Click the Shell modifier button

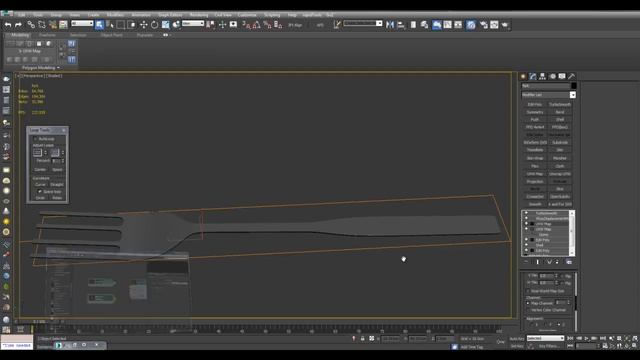[x=560, y=120]
